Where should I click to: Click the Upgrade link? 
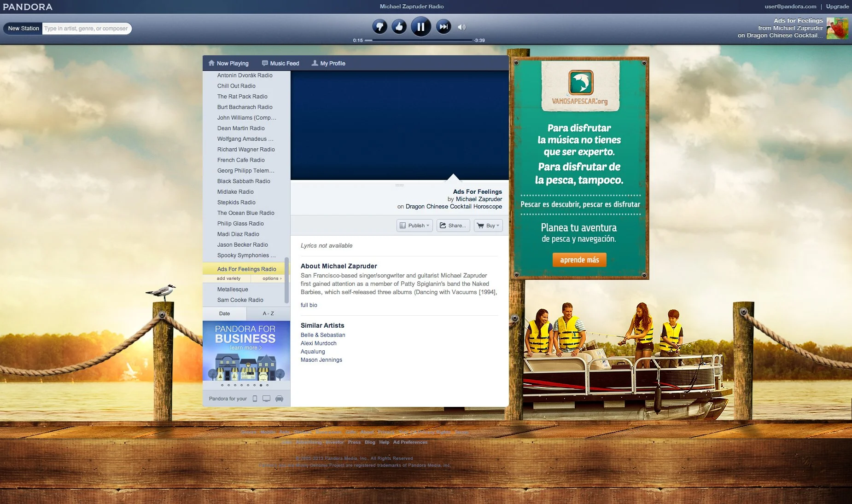(x=837, y=6)
